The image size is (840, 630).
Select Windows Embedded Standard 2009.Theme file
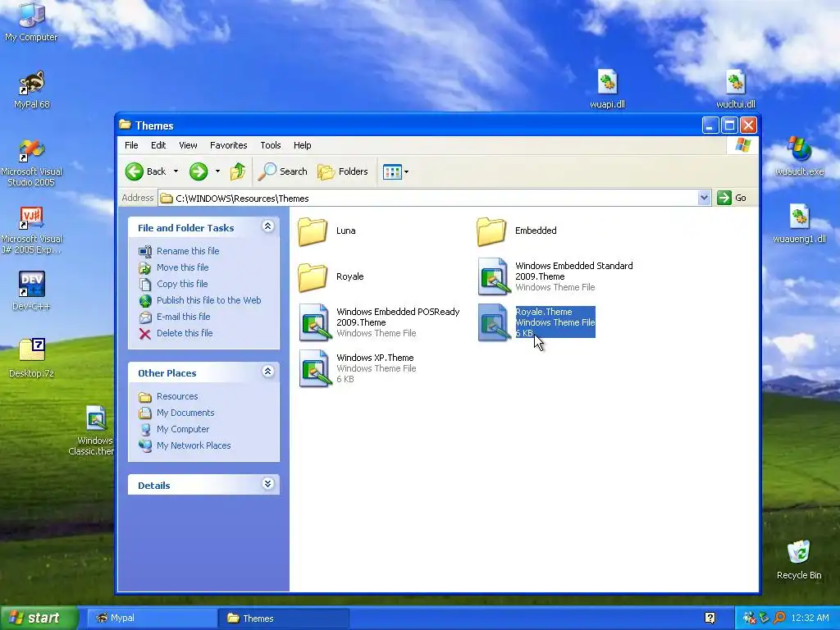(x=555, y=276)
